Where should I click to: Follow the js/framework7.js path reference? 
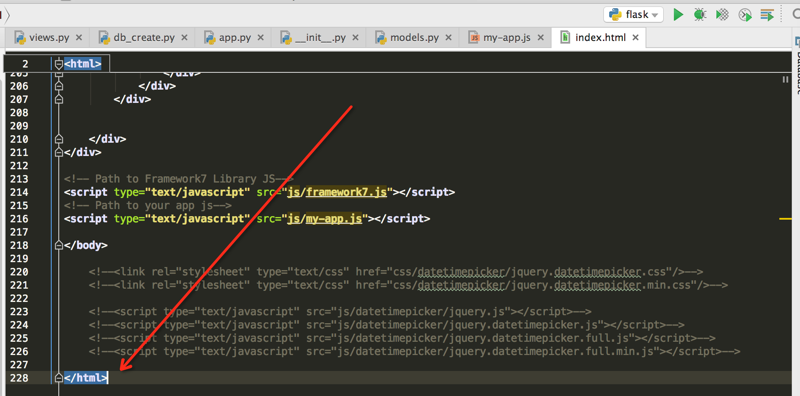coord(337,192)
